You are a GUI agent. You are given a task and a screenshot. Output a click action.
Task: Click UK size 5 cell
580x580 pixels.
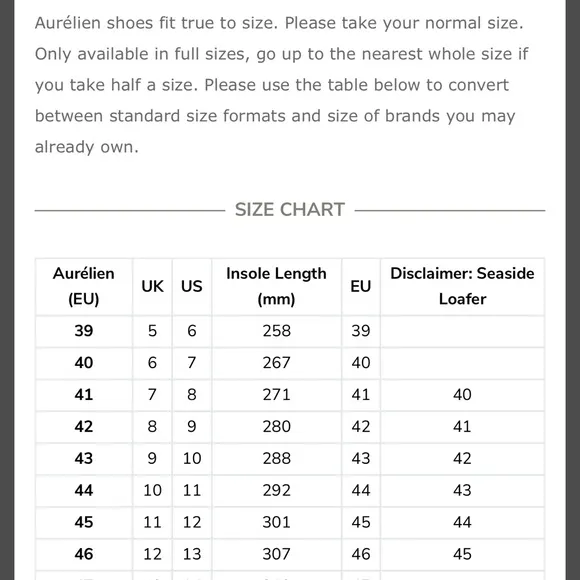[x=152, y=331]
